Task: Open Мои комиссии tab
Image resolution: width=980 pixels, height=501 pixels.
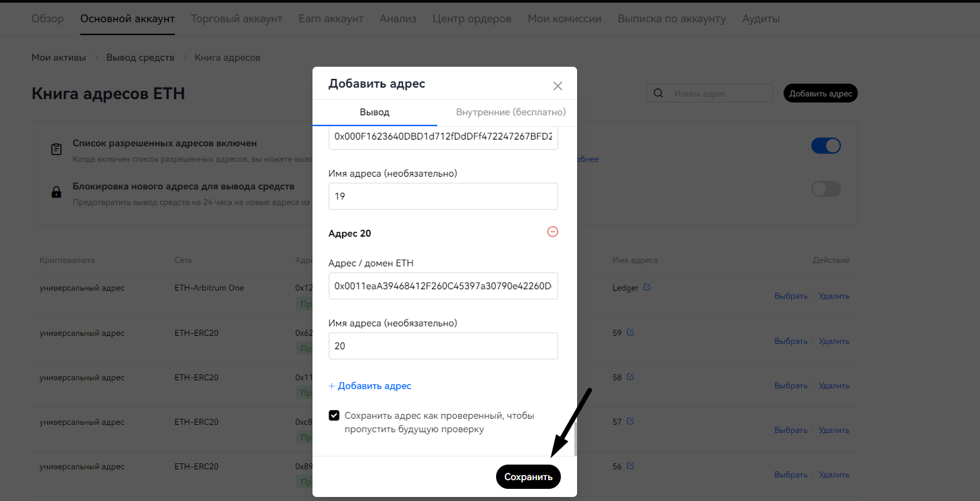Action: point(565,18)
